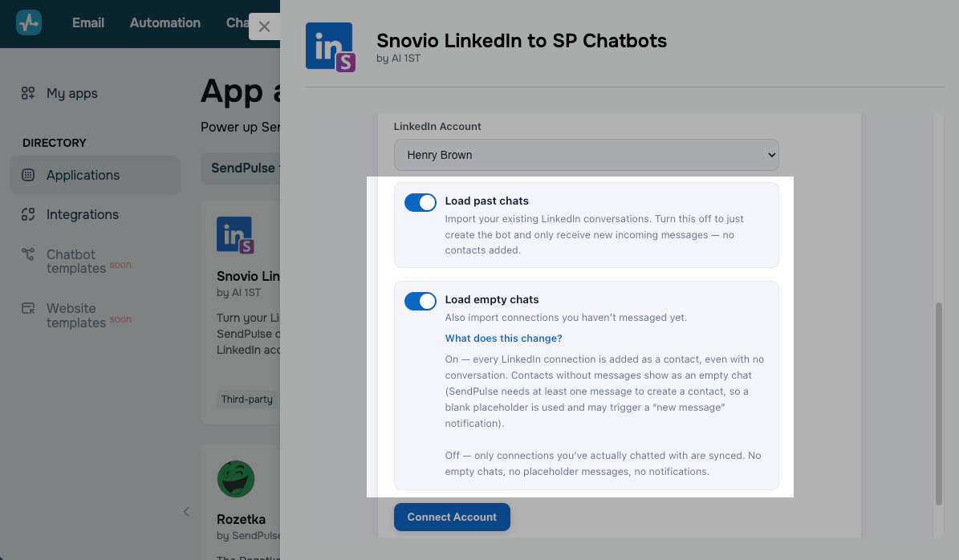The image size is (959, 560).
Task: Click 'by AI 1ST' author text in panel header
Action: [x=398, y=59]
